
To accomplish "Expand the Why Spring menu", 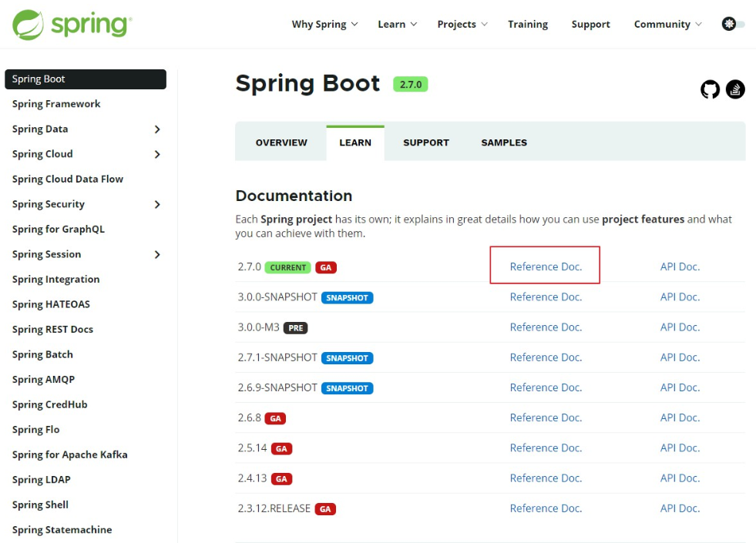I will point(324,24).
